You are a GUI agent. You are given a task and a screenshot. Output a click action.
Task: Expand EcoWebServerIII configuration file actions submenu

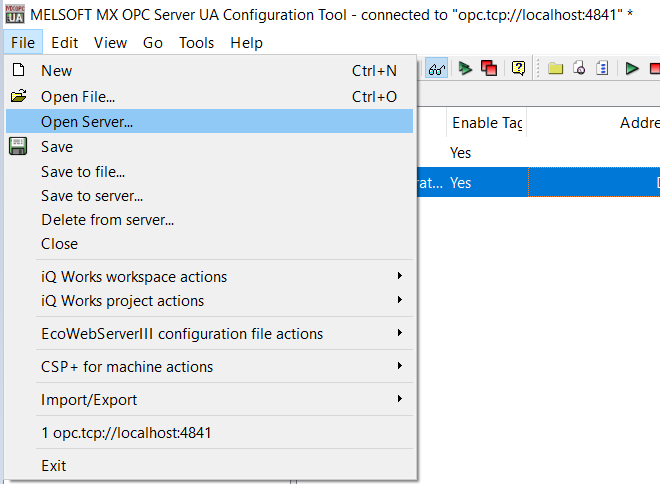210,333
